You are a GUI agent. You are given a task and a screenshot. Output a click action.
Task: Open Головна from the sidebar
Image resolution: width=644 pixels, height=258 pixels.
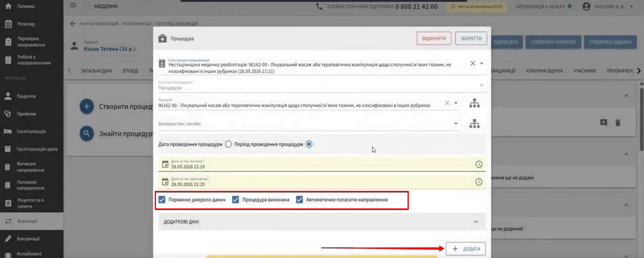[26, 6]
